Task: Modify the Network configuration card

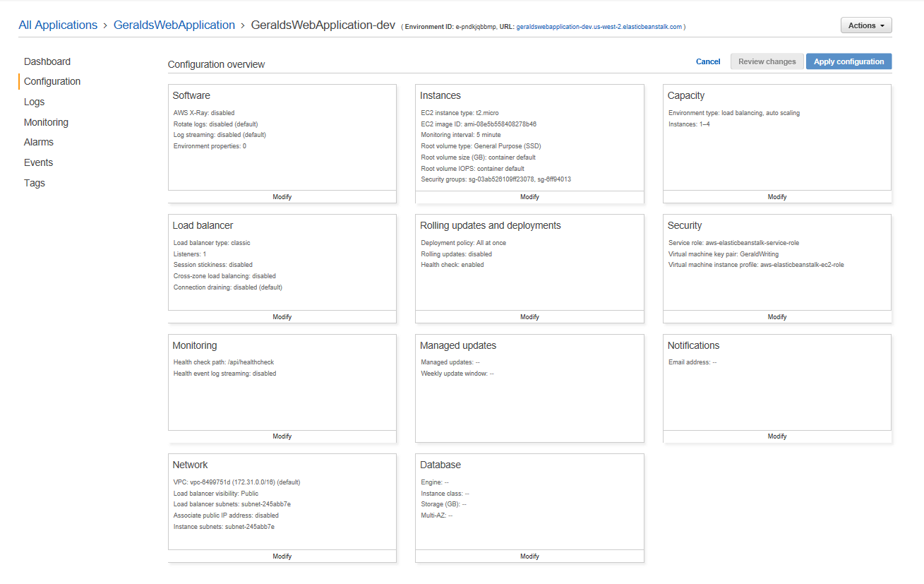Action: (282, 556)
